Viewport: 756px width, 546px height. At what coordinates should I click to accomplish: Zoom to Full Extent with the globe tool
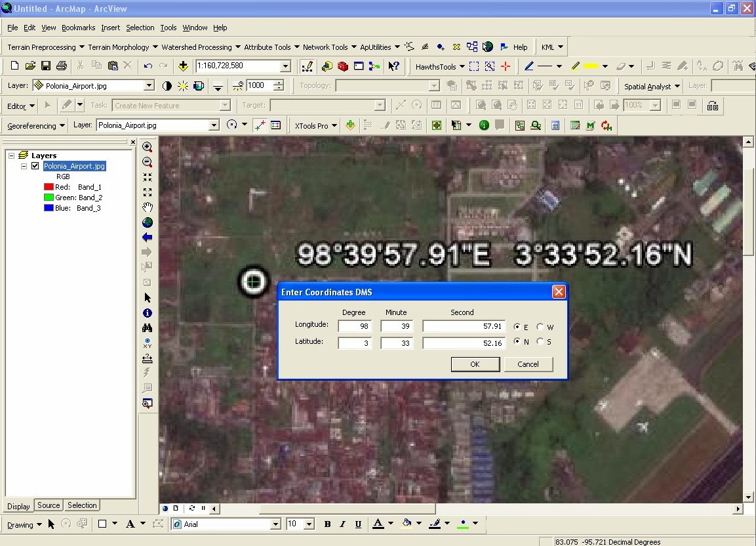pyautogui.click(x=148, y=222)
